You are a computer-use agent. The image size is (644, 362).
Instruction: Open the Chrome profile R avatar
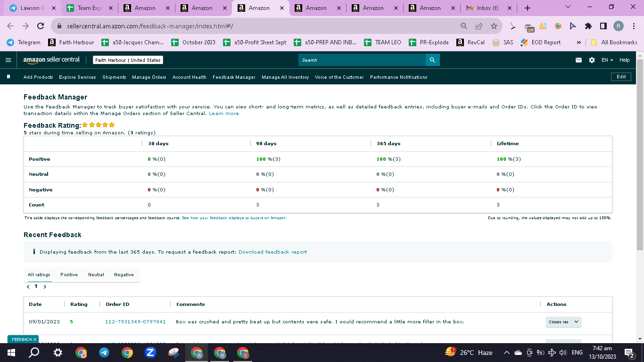619,26
